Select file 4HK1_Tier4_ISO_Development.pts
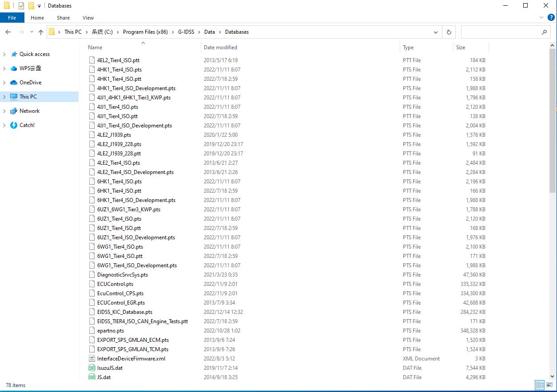The height and width of the screenshot is (392, 557). click(x=136, y=88)
